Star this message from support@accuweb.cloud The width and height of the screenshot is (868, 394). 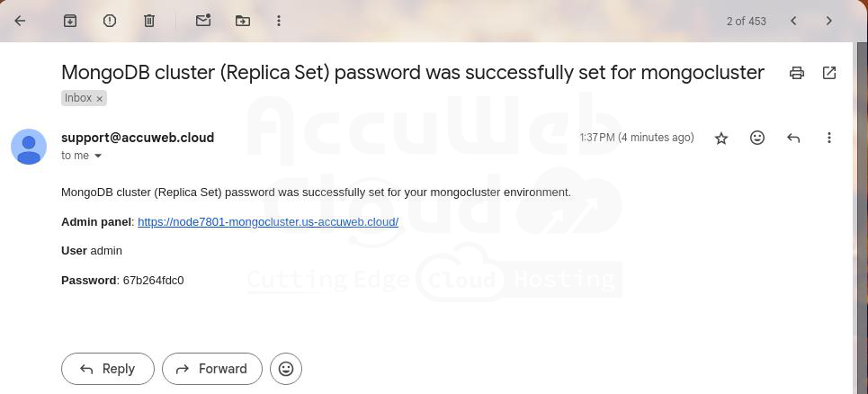(721, 138)
